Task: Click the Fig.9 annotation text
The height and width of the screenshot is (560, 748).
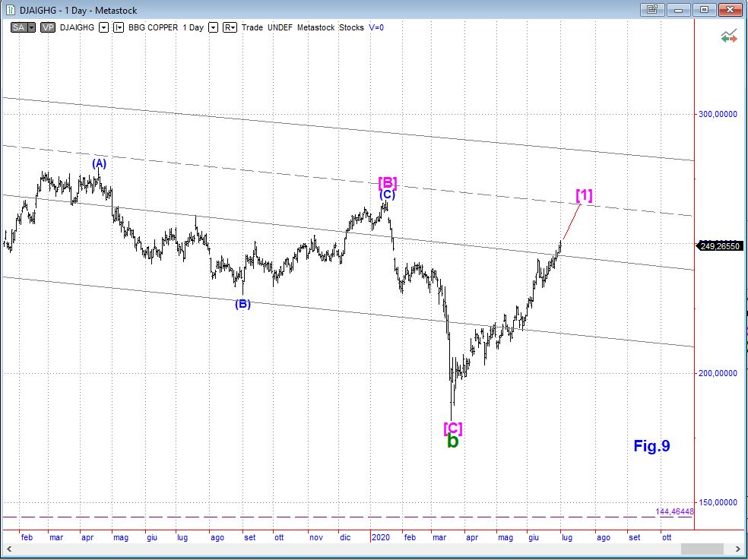Action: click(651, 446)
